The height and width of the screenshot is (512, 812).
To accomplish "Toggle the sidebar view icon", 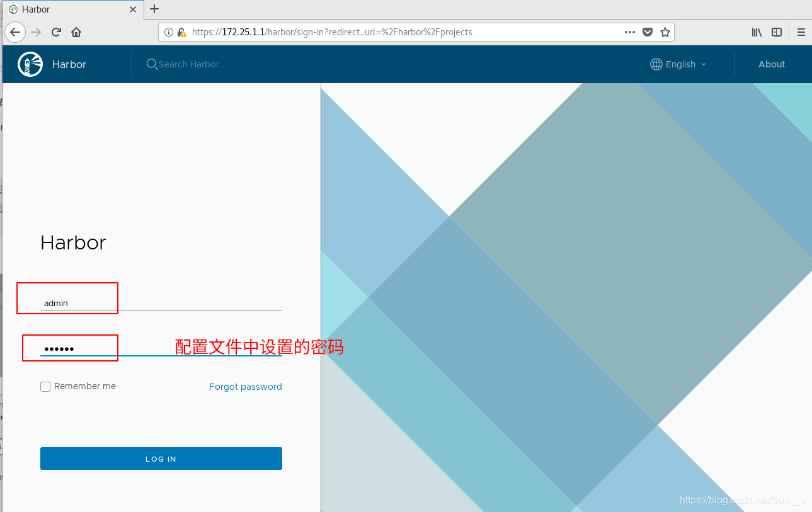I will pyautogui.click(x=777, y=32).
